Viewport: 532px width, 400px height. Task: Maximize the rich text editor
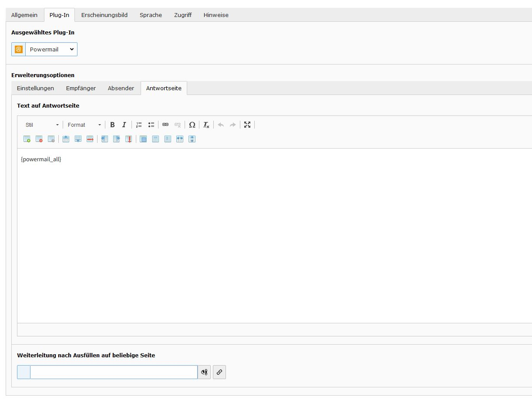tap(247, 125)
